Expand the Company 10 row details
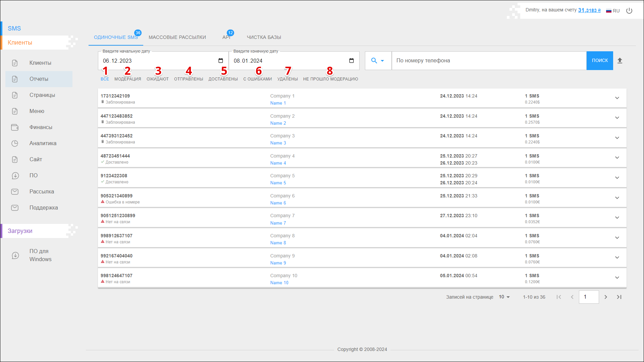This screenshot has width=644, height=362. pos(617,278)
